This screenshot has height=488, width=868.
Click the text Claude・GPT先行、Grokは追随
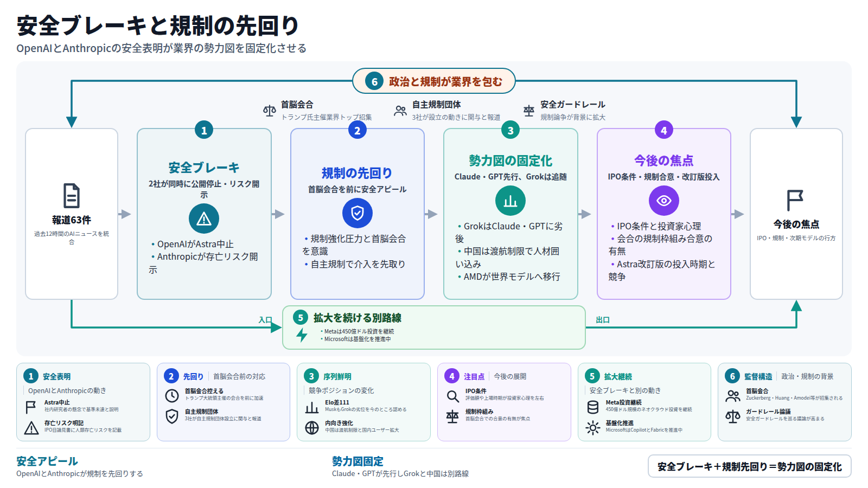(x=510, y=177)
